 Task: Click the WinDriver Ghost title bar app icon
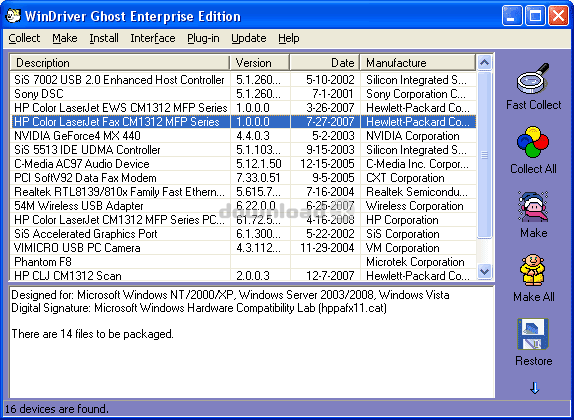pyautogui.click(x=13, y=16)
